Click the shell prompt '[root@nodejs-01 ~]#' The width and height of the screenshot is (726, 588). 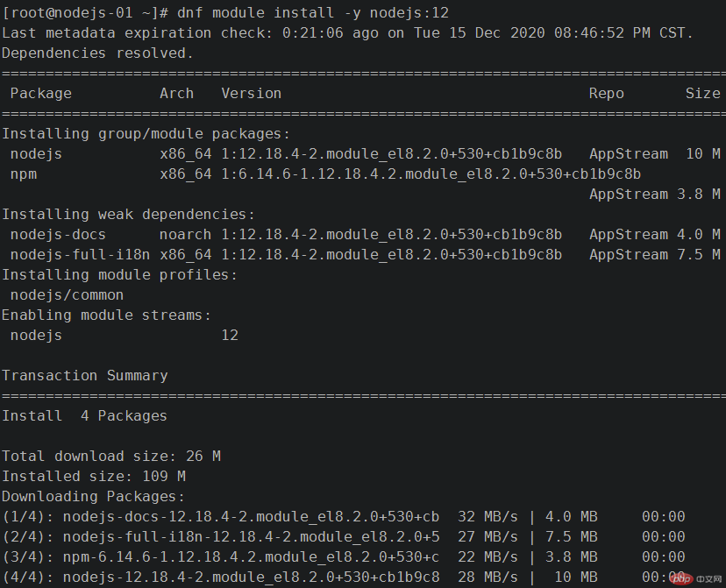[x=85, y=12]
